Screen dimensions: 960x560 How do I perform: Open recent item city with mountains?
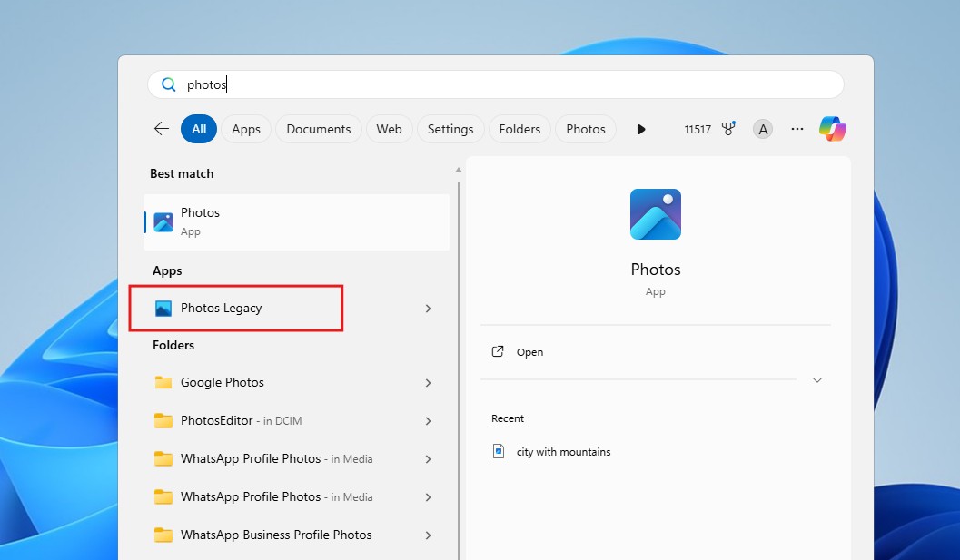[562, 451]
